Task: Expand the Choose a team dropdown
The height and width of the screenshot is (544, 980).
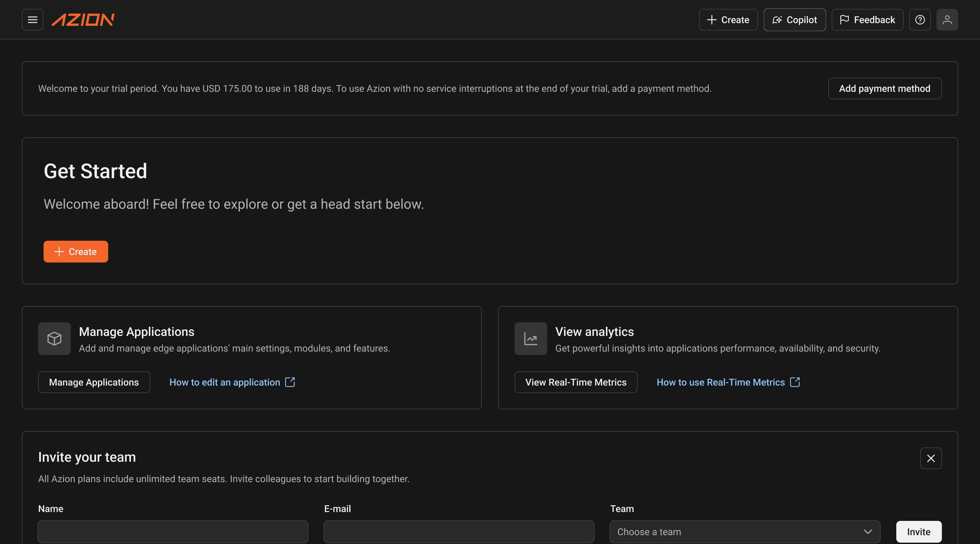Action: coord(745,531)
